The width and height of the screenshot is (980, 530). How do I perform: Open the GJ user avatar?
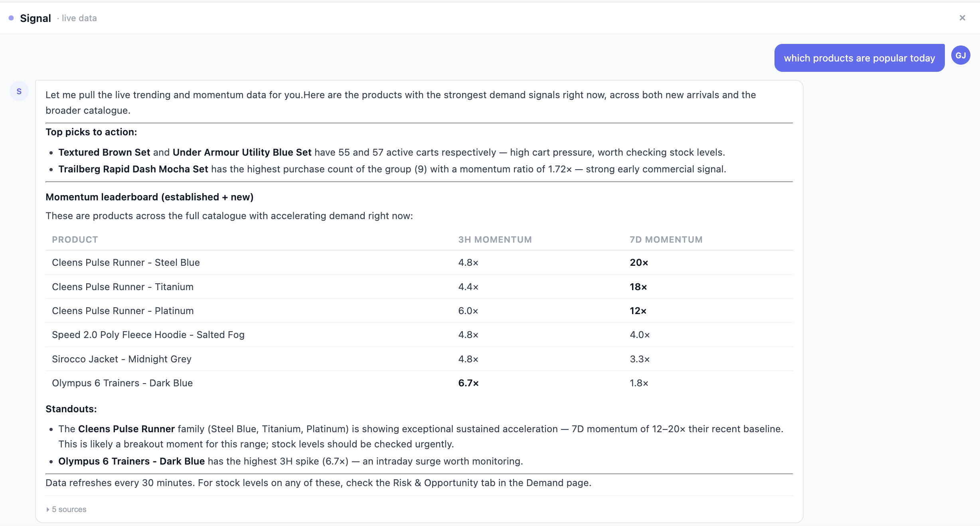[x=961, y=55]
